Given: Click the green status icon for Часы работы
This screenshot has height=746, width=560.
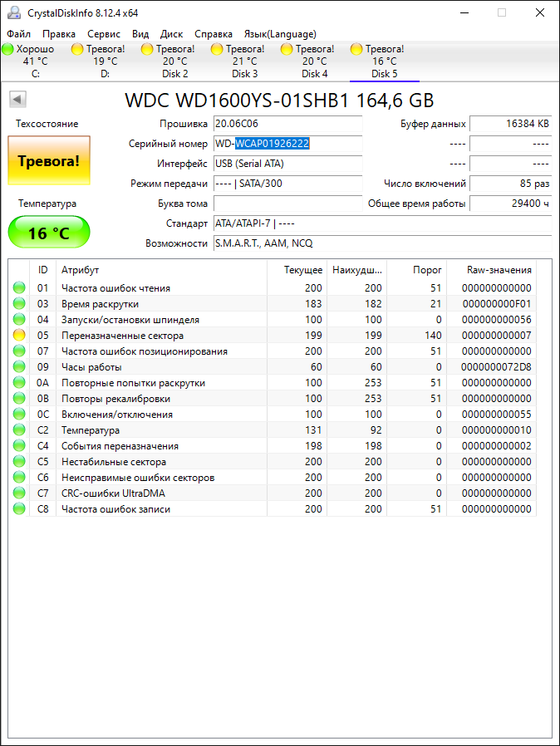Looking at the screenshot, I should (x=19, y=367).
